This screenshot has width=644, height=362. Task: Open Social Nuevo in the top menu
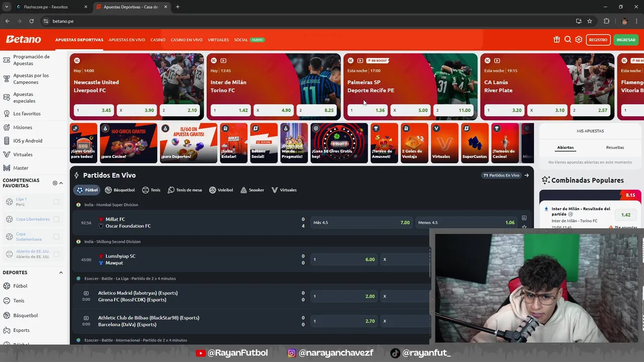(x=249, y=40)
